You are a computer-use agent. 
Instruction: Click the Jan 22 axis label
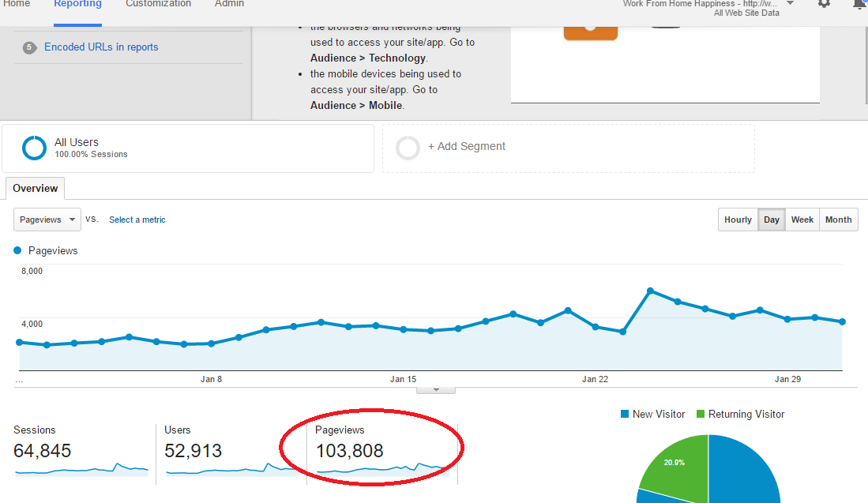pos(595,379)
